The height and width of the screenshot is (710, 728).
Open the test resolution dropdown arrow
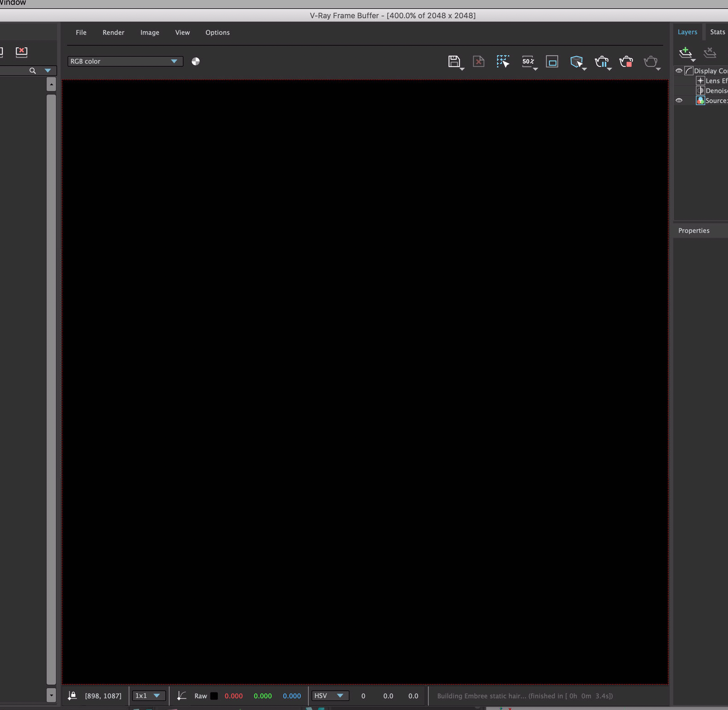(535, 69)
